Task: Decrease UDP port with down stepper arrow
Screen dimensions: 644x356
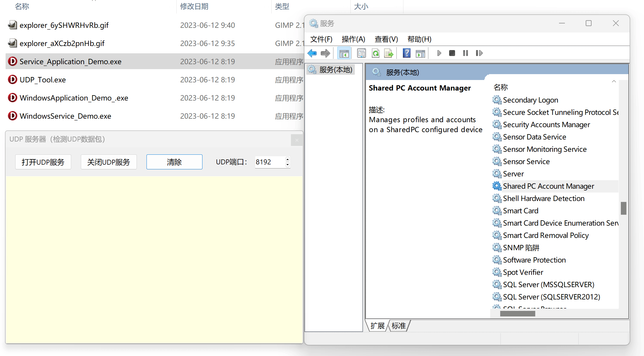Action: [x=287, y=165]
